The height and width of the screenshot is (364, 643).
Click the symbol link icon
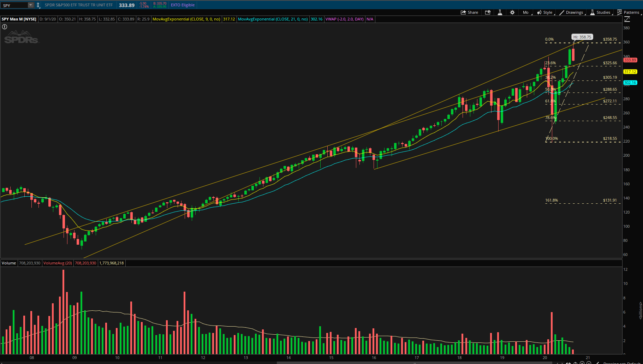(x=38, y=5)
